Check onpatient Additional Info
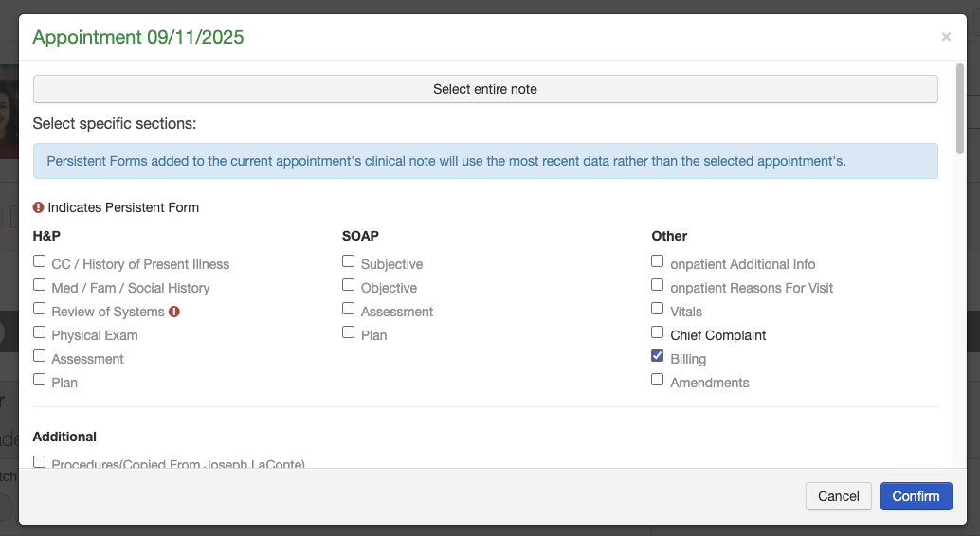Screen dimensions: 980x536 (x=658, y=261)
